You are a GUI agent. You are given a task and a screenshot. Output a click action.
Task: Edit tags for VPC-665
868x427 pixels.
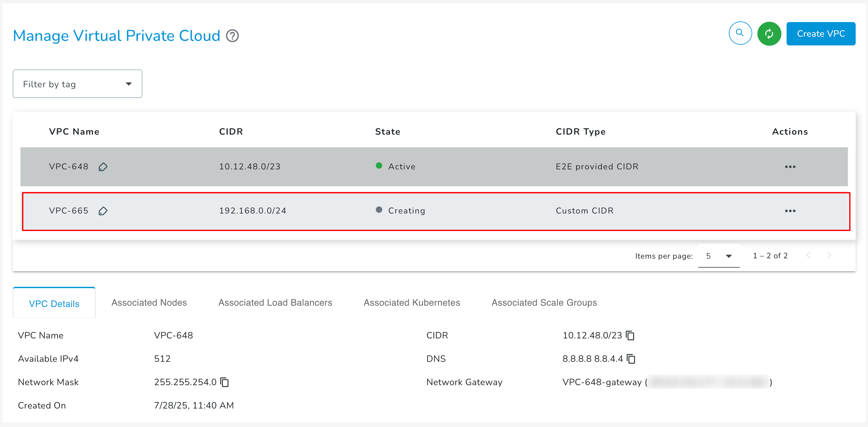click(x=103, y=211)
